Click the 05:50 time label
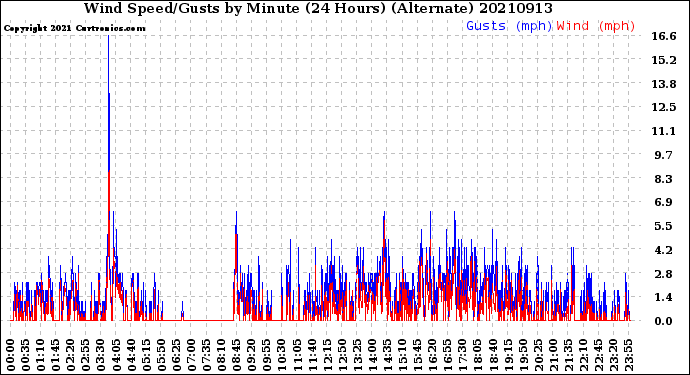Image resolution: width=690 pixels, height=375 pixels. pyautogui.click(x=161, y=355)
